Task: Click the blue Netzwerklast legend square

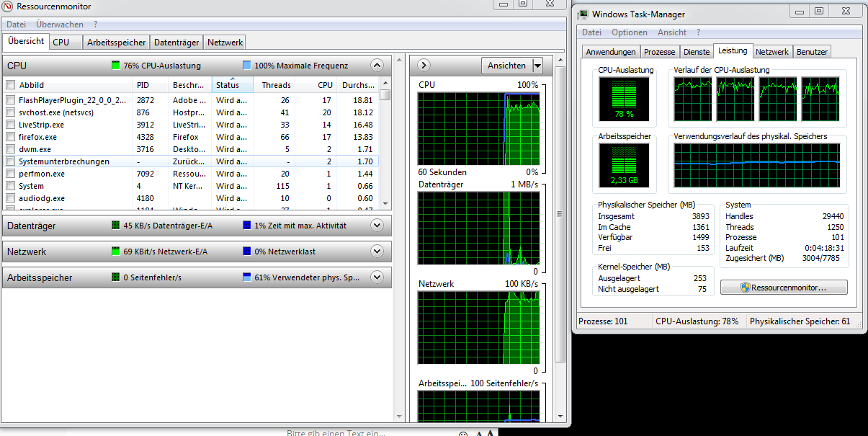Action: (247, 252)
